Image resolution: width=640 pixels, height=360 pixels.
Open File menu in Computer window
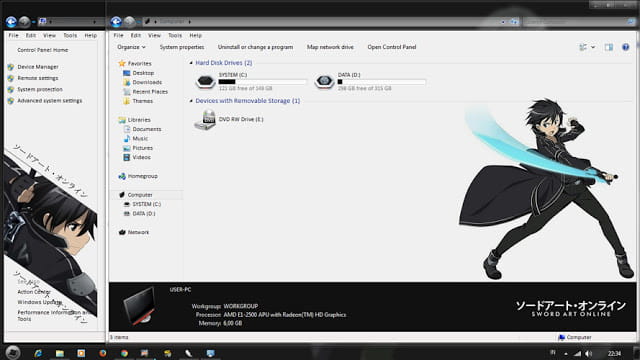pyautogui.click(x=118, y=36)
